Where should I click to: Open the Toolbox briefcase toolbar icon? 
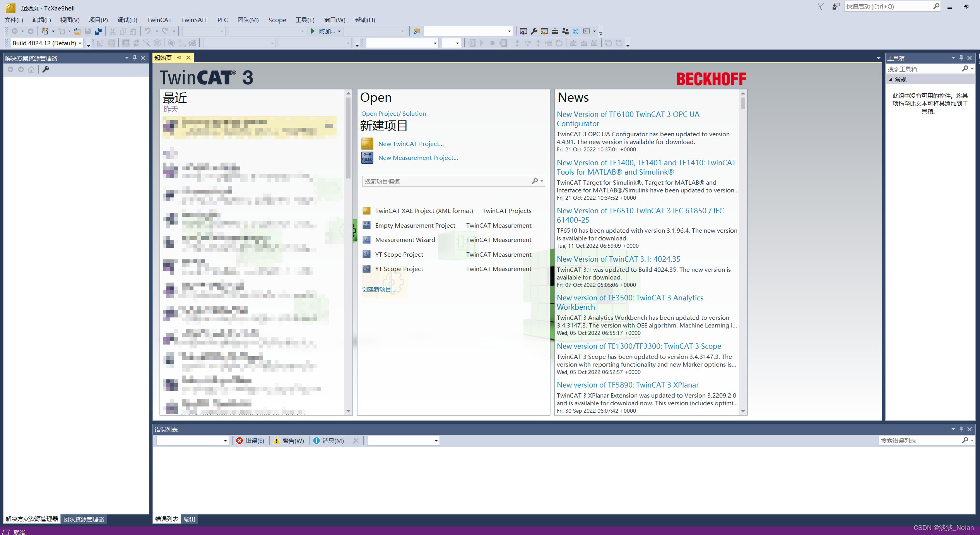pos(555,31)
